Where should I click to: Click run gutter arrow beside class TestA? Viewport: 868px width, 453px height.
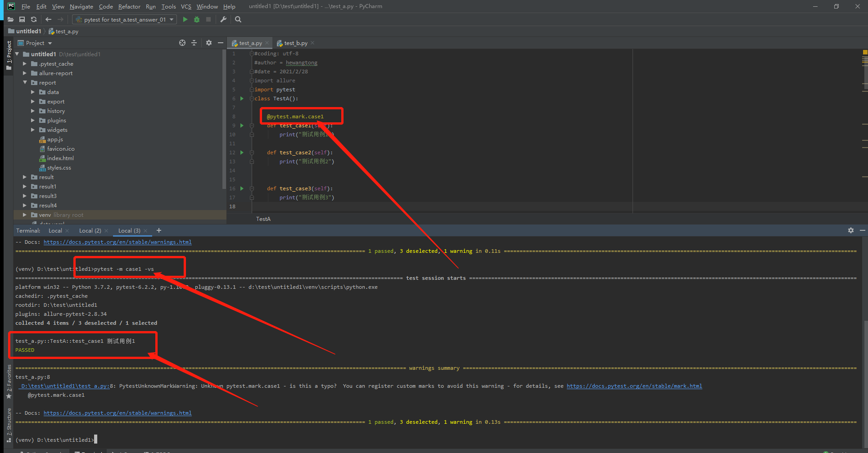point(242,99)
